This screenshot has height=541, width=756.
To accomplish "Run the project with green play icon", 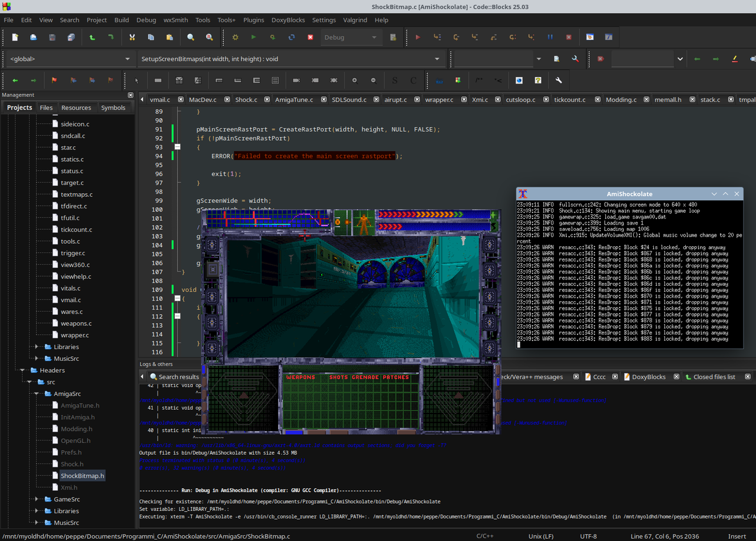I will (254, 37).
